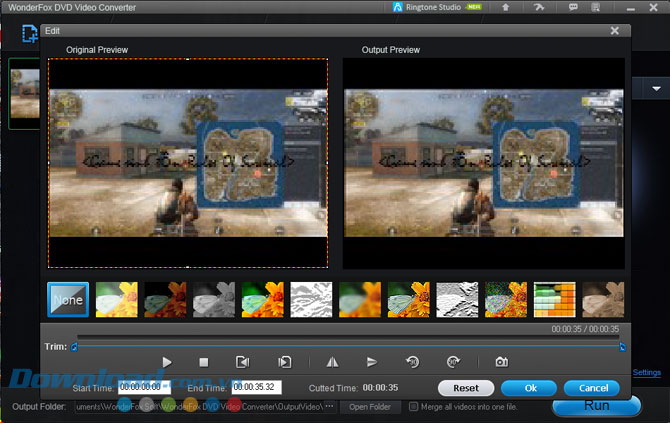Click the time counter 00:00:35 / 00:00:35
The width and height of the screenshot is (670, 423).
(585, 329)
